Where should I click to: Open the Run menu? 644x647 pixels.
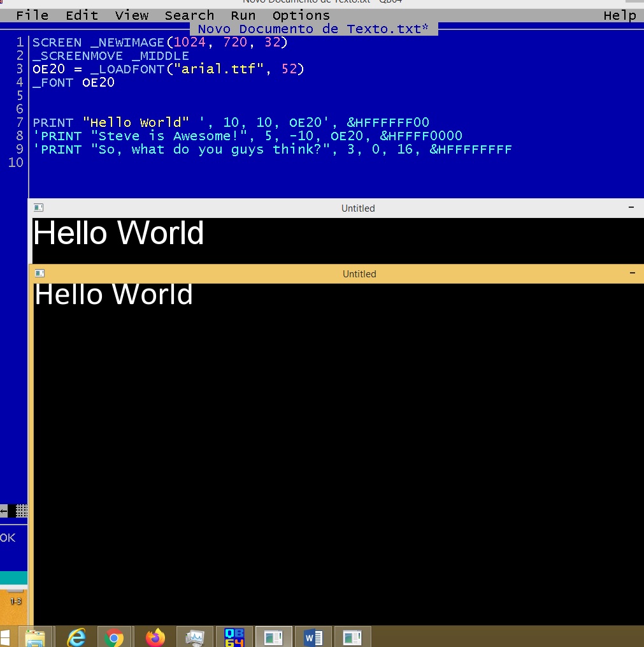coord(243,15)
